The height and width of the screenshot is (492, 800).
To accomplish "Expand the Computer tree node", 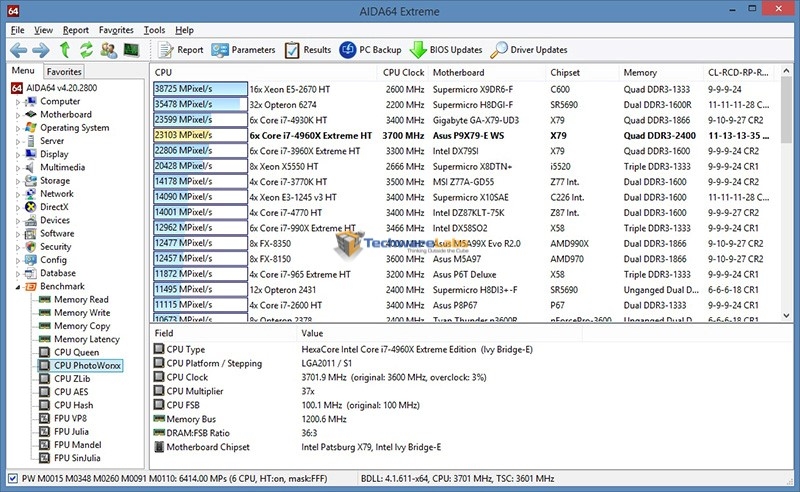I will pos(18,102).
